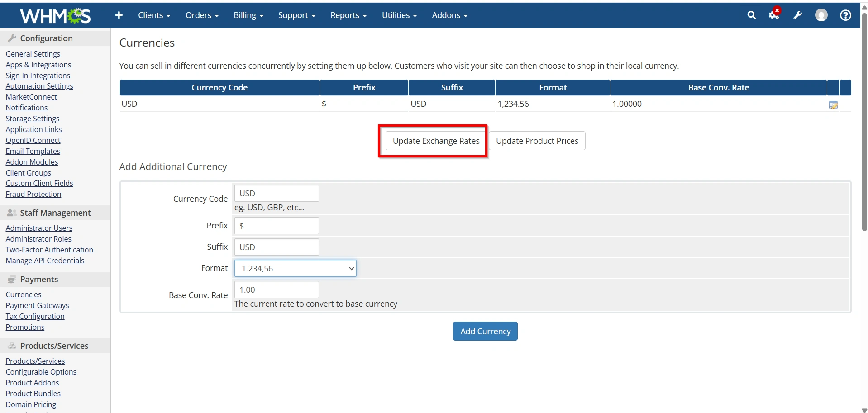The width and height of the screenshot is (868, 413).
Task: Open Administrator Users link
Action: (39, 228)
